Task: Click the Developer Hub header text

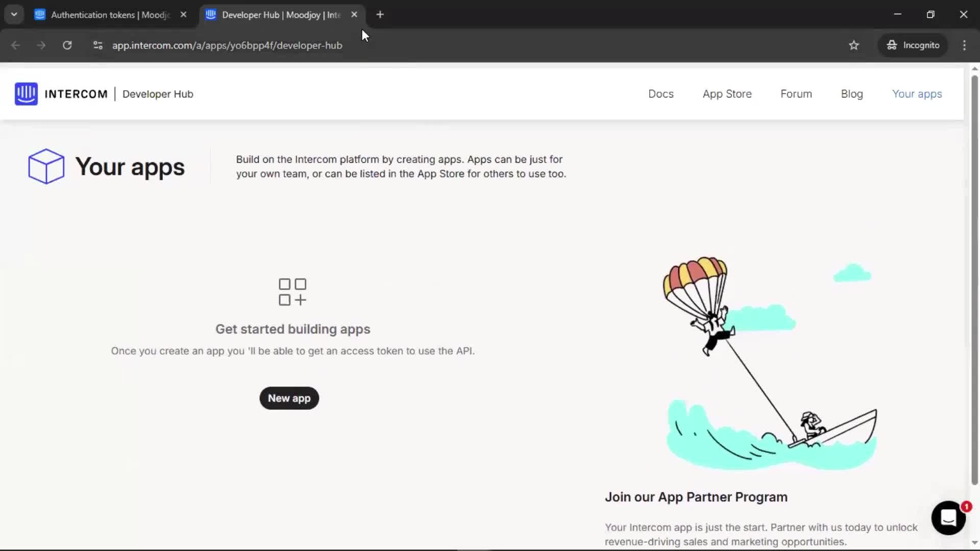Action: point(158,94)
